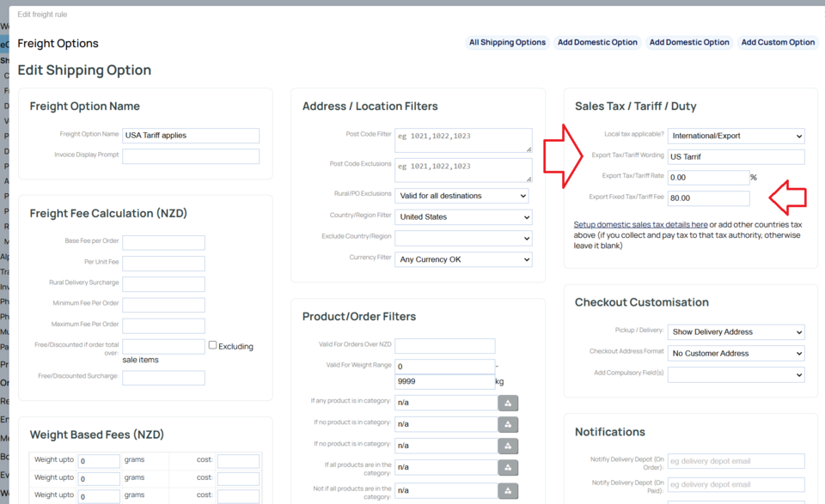Open category picker for 'If any product' filter
The height and width of the screenshot is (504, 825).
[x=508, y=403]
